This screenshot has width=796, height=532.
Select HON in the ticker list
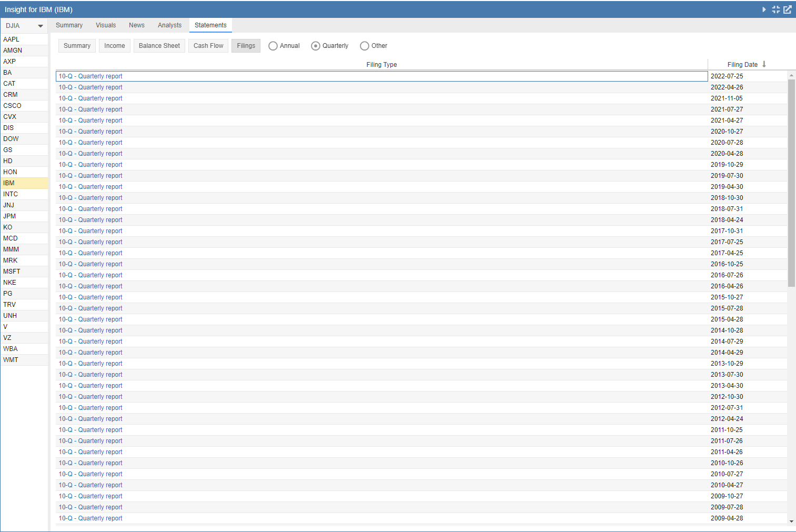click(x=24, y=172)
